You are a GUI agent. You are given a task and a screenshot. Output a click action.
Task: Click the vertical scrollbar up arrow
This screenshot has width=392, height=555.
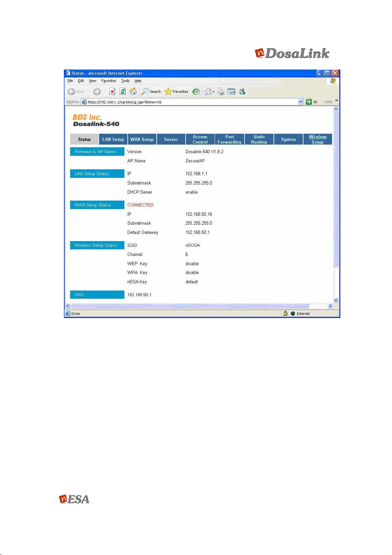336,109
